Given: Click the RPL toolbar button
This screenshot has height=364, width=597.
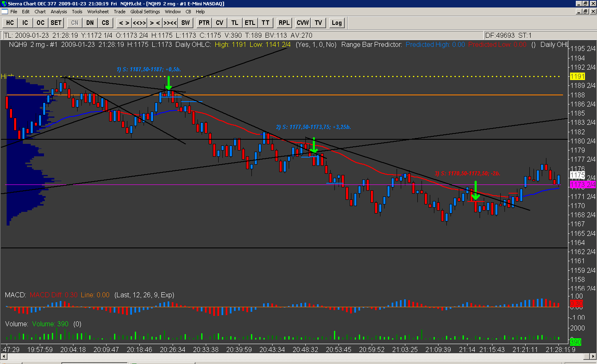Looking at the screenshot, I should point(284,23).
